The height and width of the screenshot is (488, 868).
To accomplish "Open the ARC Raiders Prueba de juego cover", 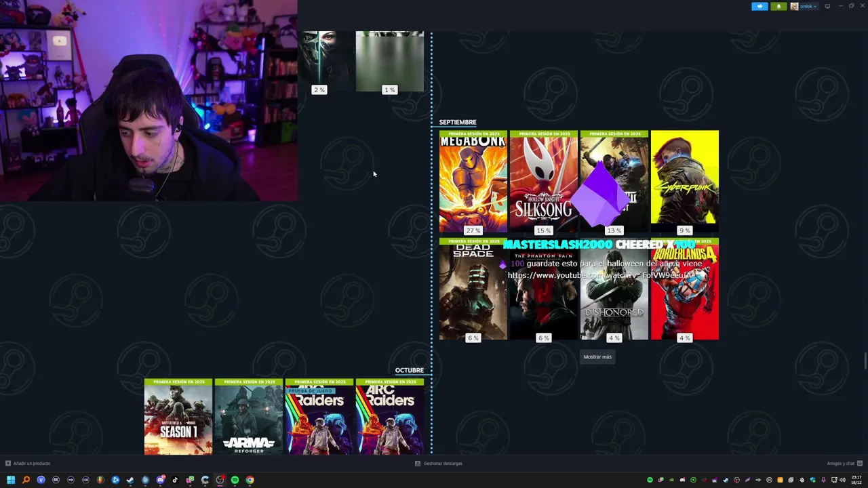I will coord(319,417).
